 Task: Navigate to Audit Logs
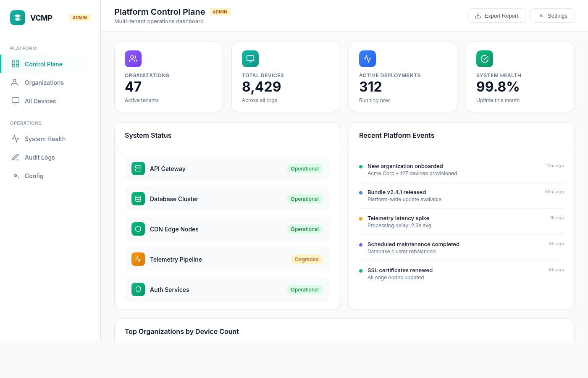coord(39,157)
